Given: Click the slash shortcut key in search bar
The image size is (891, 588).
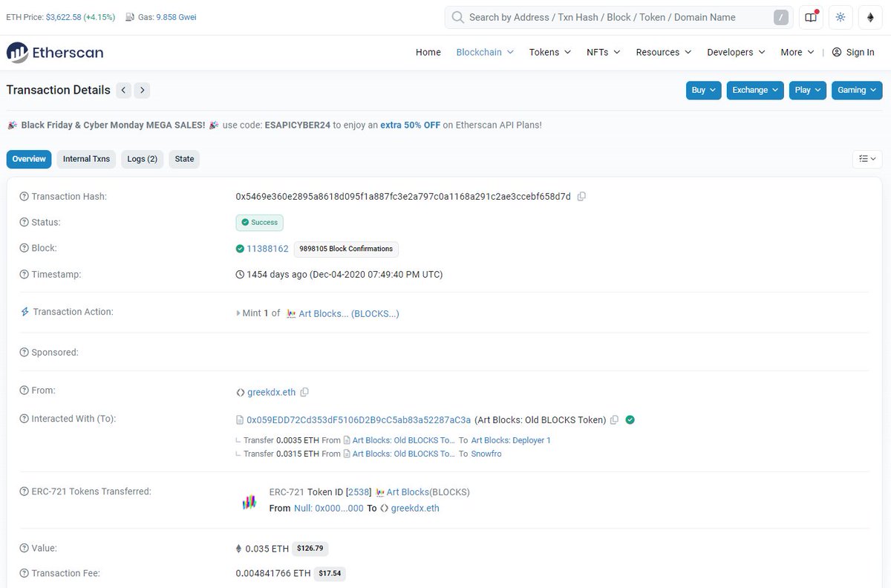Looking at the screenshot, I should click(x=780, y=17).
